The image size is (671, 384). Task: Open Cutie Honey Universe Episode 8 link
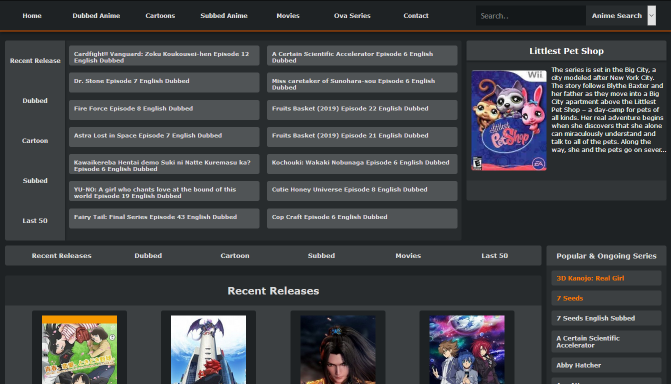point(362,191)
